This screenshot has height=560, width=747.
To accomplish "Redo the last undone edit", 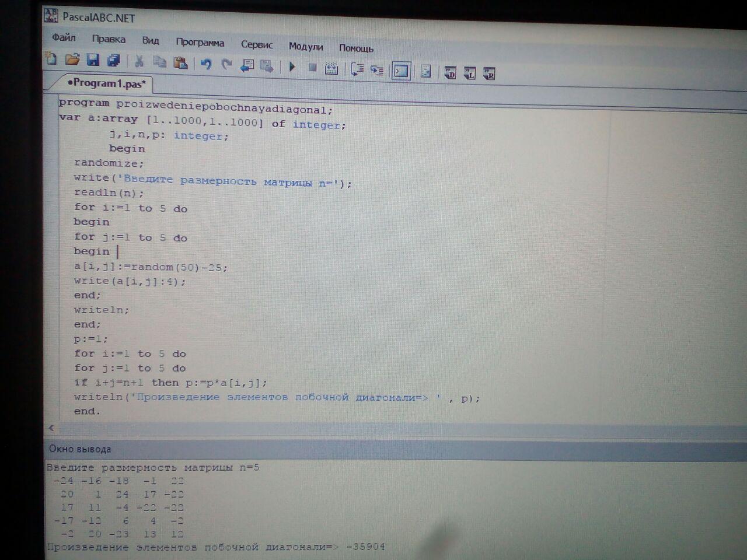I will (226, 64).
